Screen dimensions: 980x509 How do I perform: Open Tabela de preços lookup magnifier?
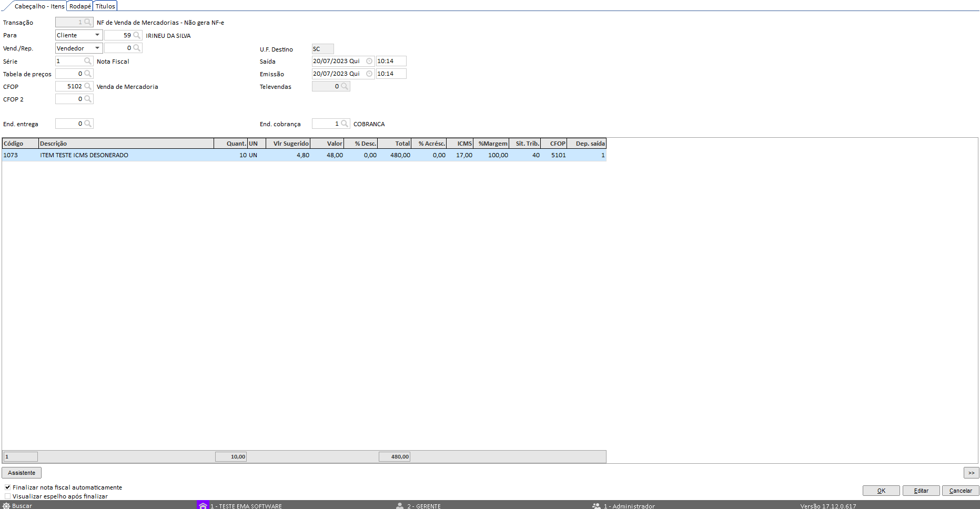pos(88,74)
